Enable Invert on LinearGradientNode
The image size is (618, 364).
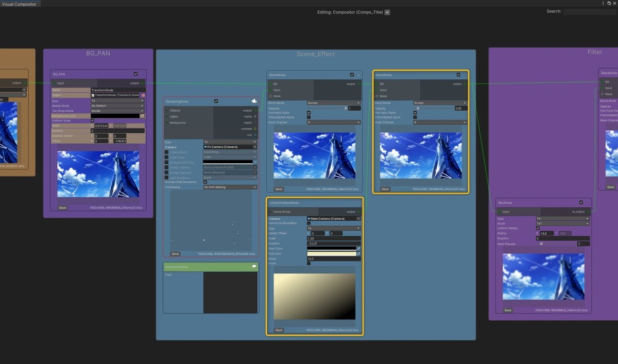pos(308,264)
